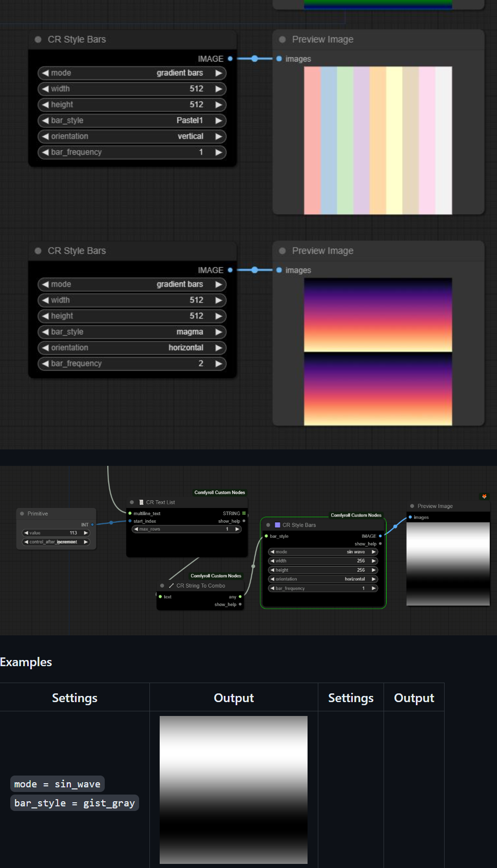Open the bar_style Pastel1 combo box
The image size is (497, 868).
pos(132,121)
